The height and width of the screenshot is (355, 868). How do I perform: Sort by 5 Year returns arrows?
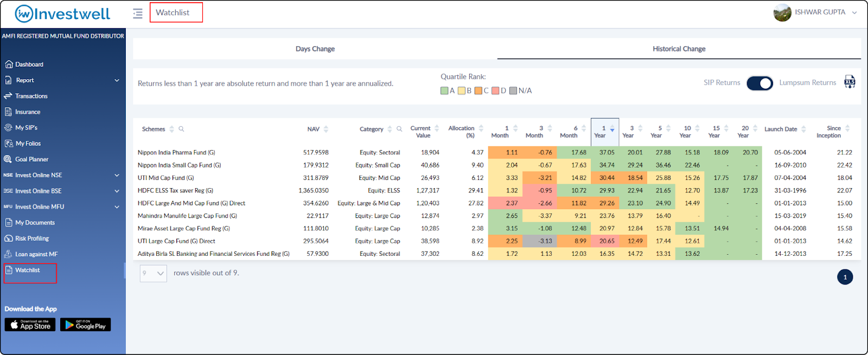point(668,128)
